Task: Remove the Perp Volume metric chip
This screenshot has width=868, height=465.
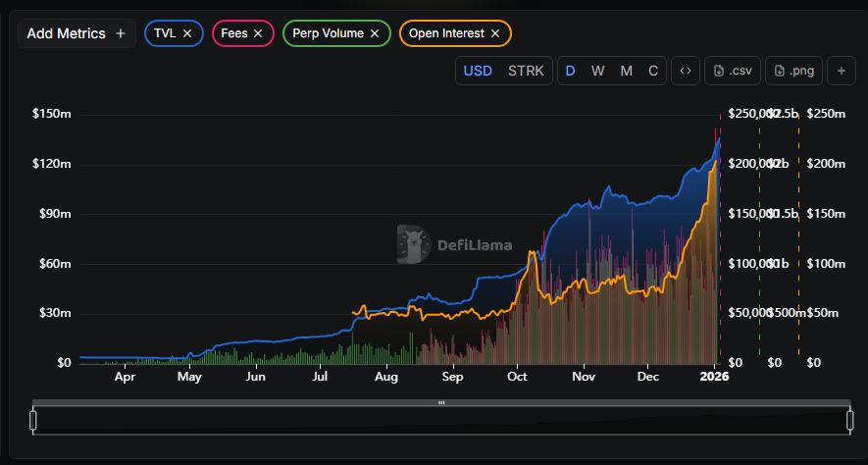Action: (x=375, y=33)
